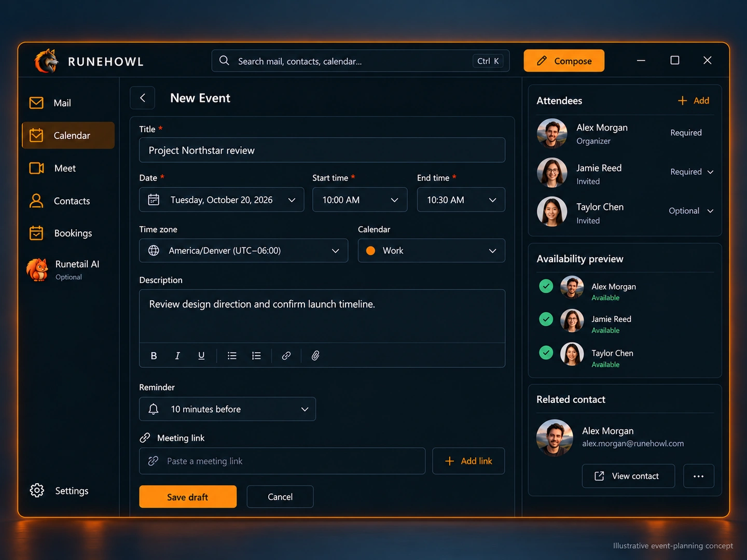This screenshot has width=747, height=560.
Task: Click Jamie Reed's green availability check
Action: pos(546,319)
